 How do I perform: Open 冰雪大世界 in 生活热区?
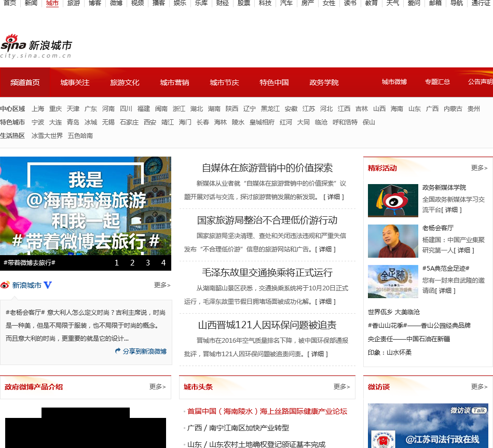click(x=47, y=136)
